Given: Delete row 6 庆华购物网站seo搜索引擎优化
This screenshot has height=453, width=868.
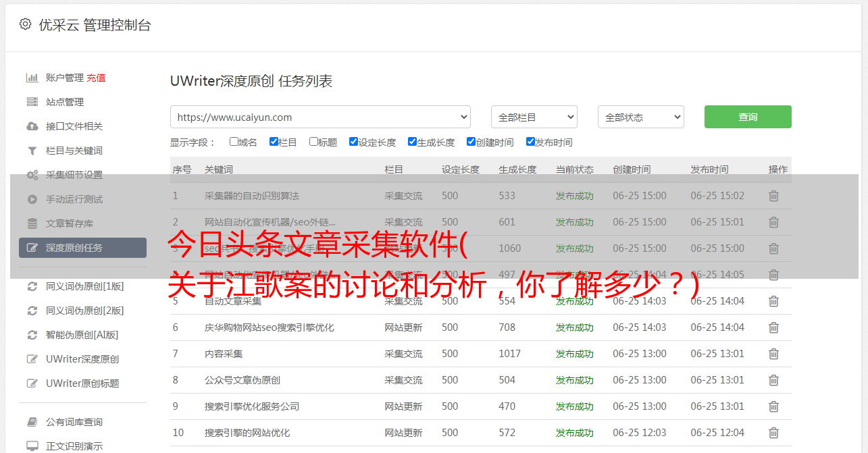Looking at the screenshot, I should 774,327.
